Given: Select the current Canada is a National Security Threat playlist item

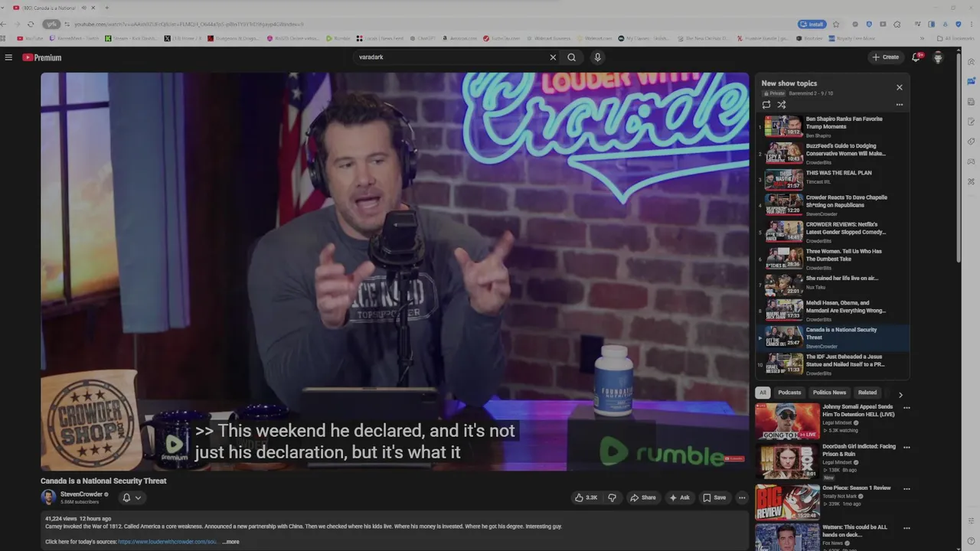Looking at the screenshot, I should click(x=833, y=337).
